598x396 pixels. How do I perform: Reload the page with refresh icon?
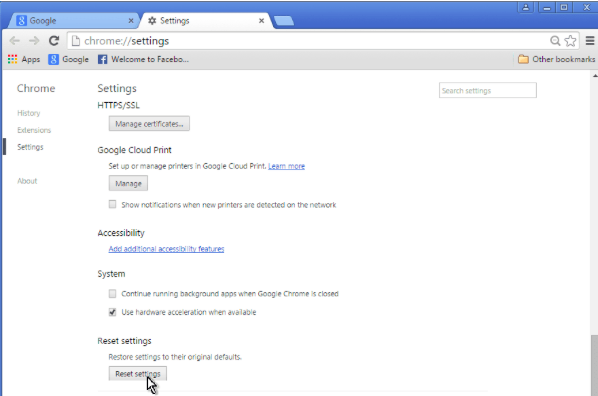[x=54, y=41]
